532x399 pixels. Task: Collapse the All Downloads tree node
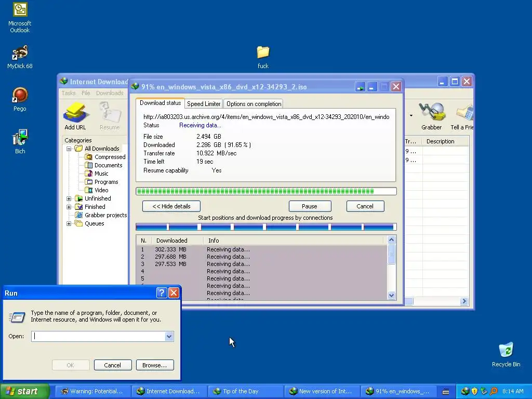[x=69, y=149]
